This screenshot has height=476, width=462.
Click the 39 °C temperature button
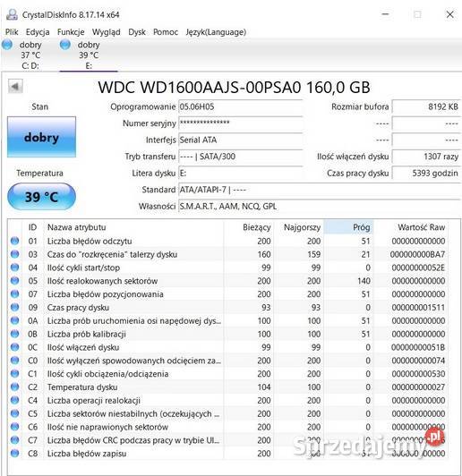pos(41,197)
